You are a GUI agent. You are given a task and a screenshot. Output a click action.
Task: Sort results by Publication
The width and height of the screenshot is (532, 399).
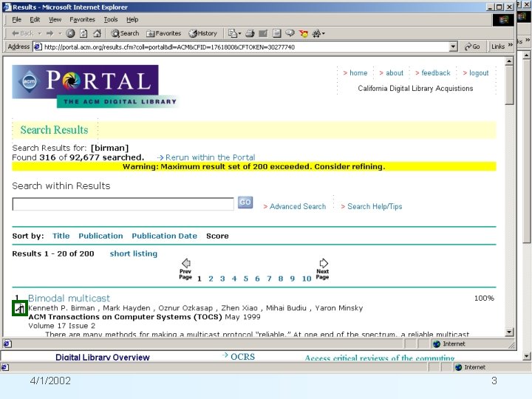pyautogui.click(x=100, y=236)
